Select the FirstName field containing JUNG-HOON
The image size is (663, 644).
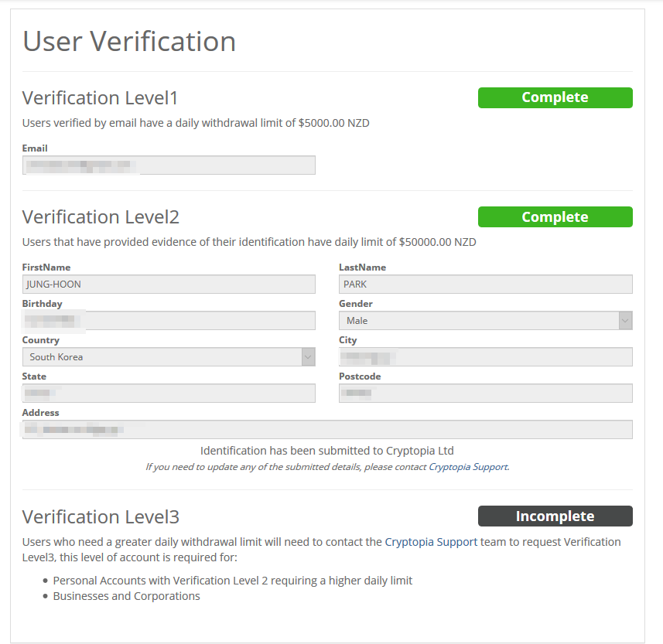pyautogui.click(x=169, y=285)
